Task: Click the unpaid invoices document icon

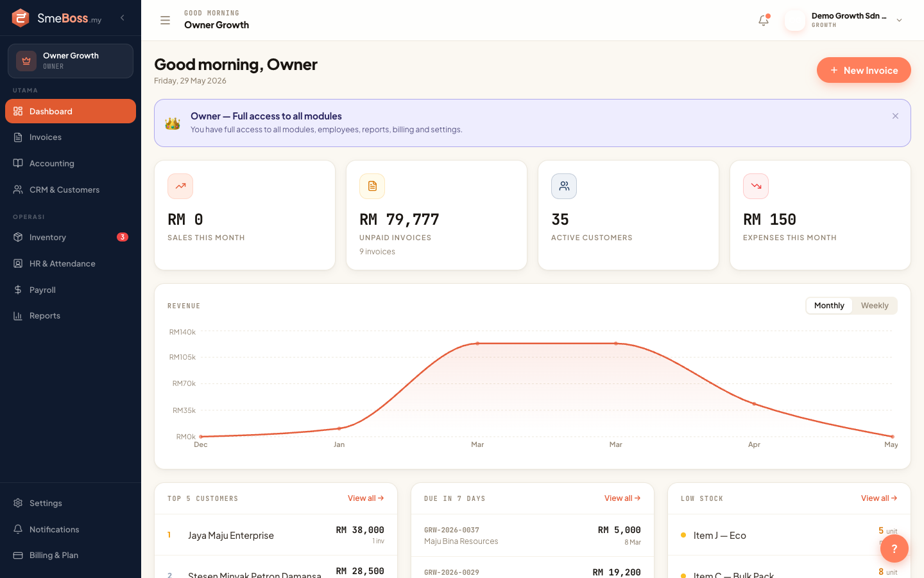Action: (372, 186)
